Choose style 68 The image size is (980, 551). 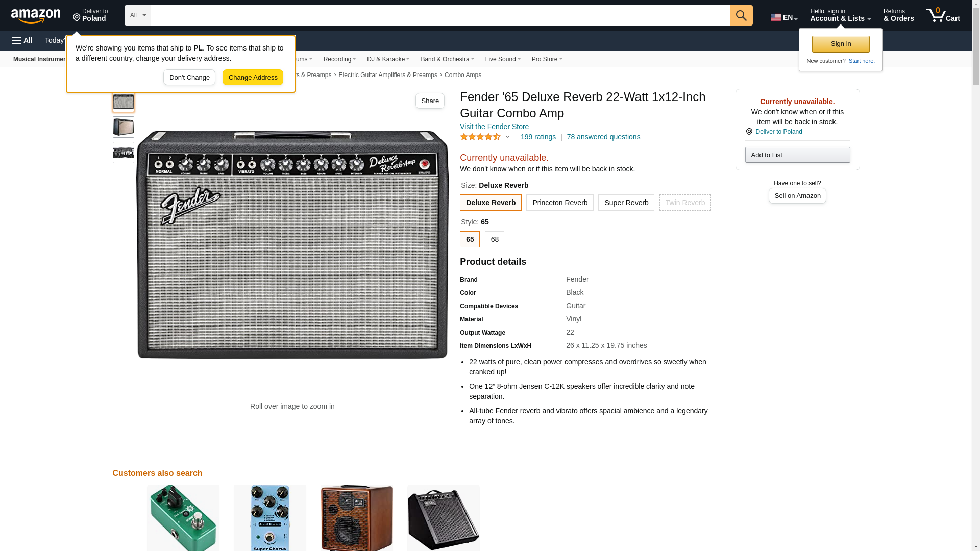pos(494,239)
